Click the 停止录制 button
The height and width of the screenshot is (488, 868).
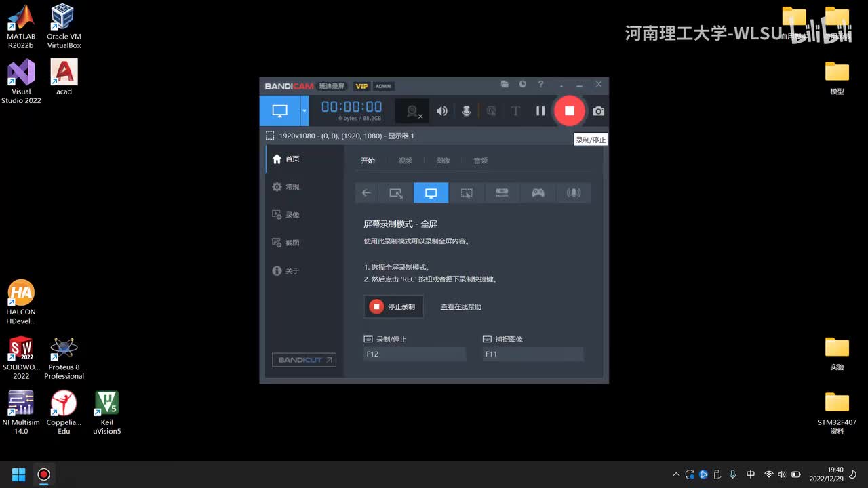(x=394, y=306)
